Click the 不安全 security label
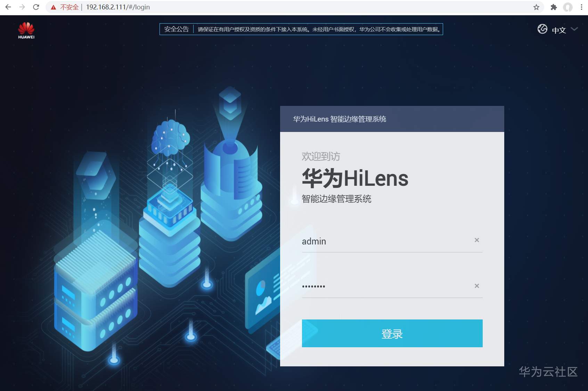This screenshot has width=588, height=391. point(70,7)
